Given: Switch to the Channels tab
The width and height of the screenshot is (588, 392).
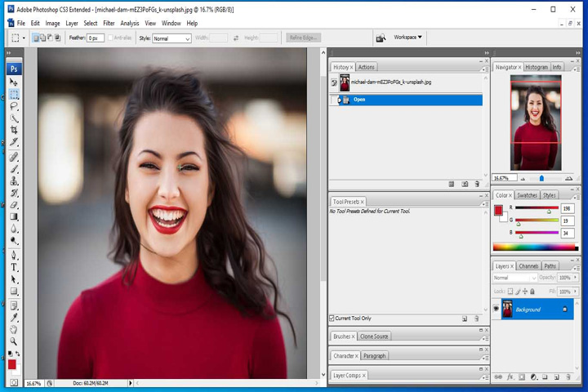Looking at the screenshot, I should (x=528, y=266).
